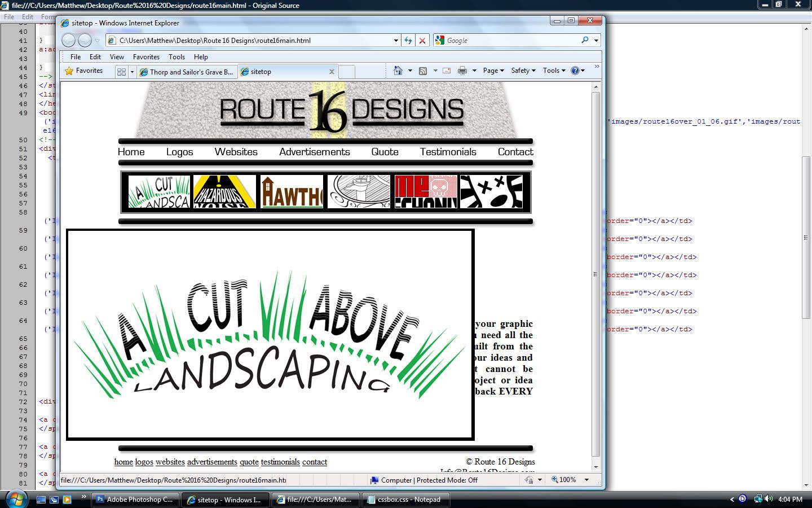Open the search provider options dropdown
This screenshot has width=812, height=508.
tap(596, 41)
